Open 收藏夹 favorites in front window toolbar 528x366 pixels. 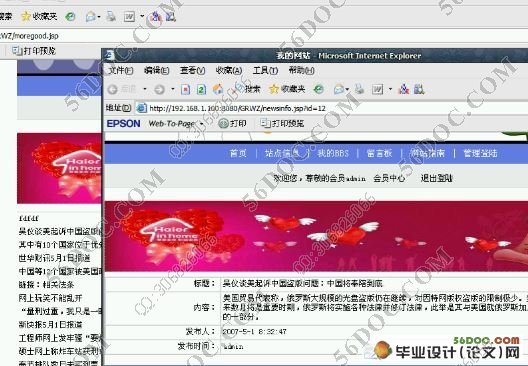[x=287, y=89]
